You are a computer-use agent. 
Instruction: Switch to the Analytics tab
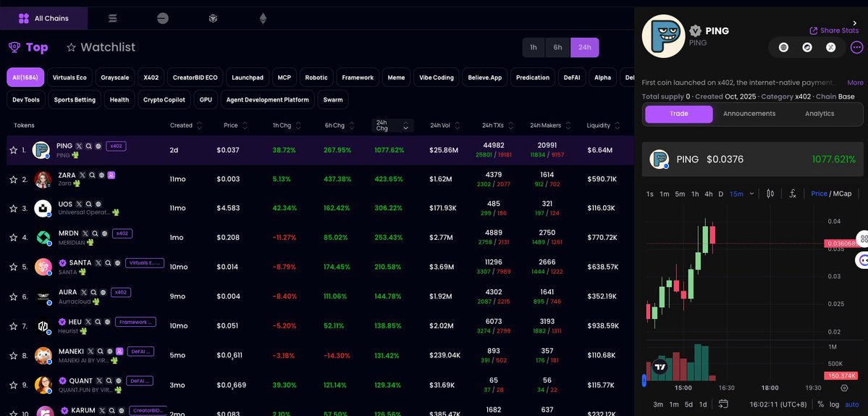819,114
